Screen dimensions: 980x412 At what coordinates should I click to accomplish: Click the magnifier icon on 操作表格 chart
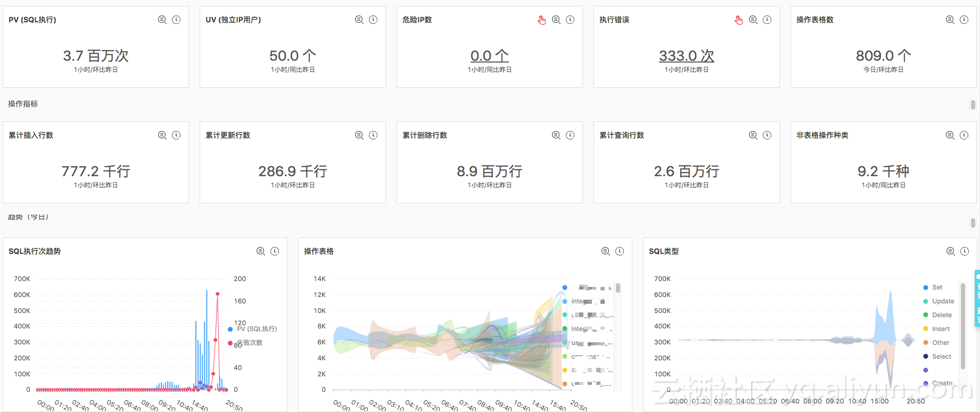point(606,251)
